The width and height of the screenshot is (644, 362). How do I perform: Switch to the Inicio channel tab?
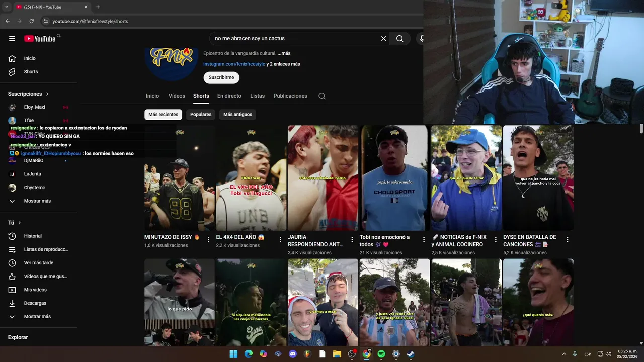click(x=152, y=96)
